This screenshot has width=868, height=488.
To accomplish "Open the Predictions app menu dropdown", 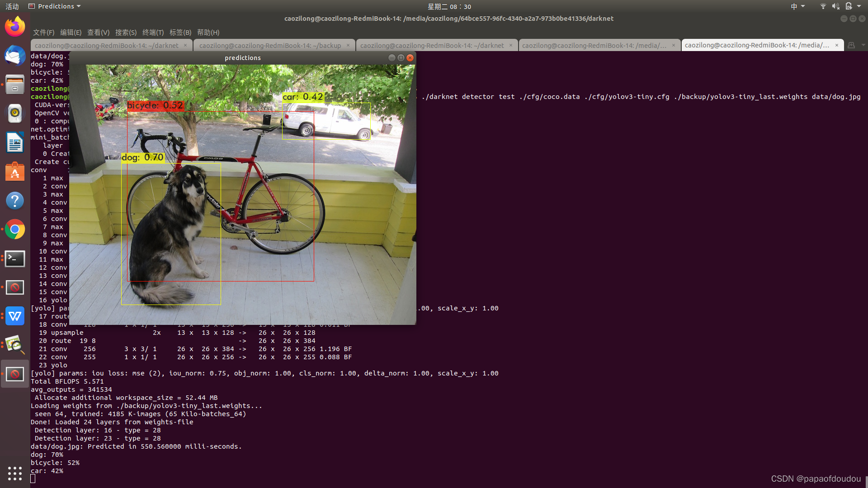I will click(55, 6).
